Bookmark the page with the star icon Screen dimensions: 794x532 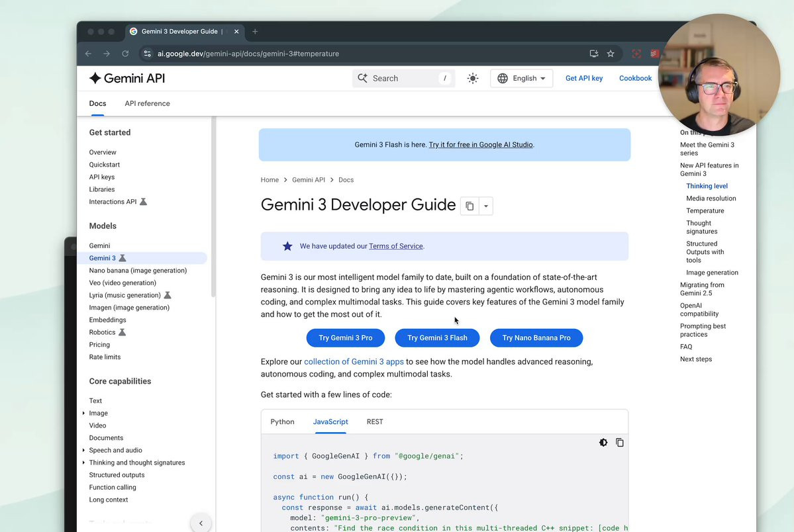click(611, 54)
